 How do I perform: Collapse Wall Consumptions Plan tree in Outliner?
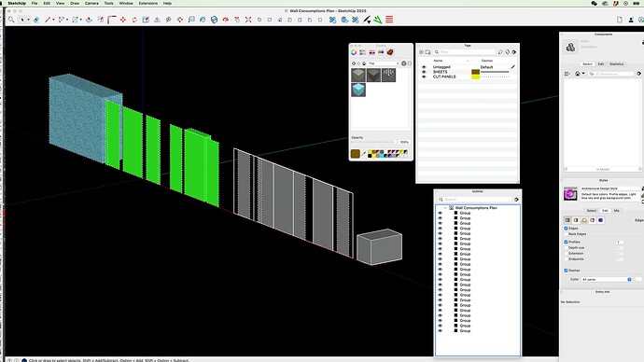tap(445, 208)
